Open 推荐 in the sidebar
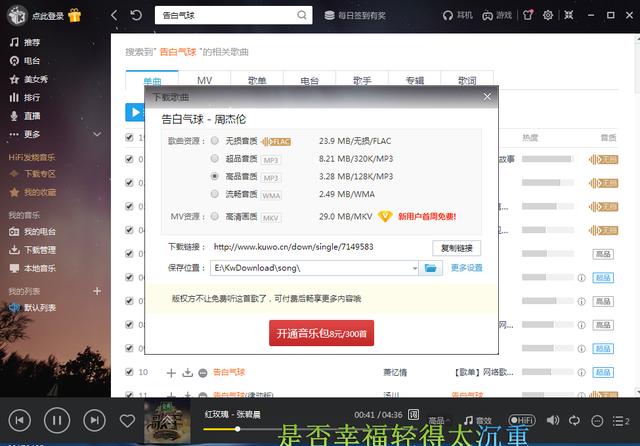640x446 pixels. click(x=25, y=42)
